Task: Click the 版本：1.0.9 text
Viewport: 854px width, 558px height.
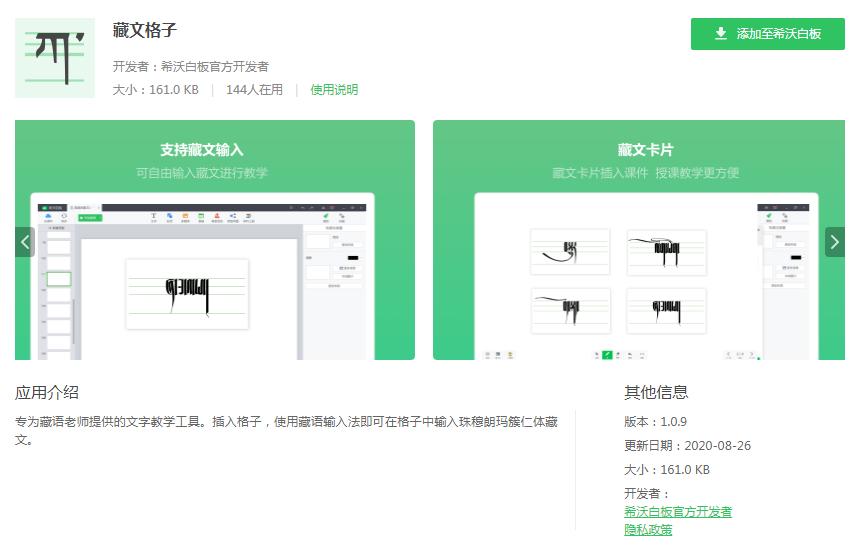Action: click(x=655, y=422)
